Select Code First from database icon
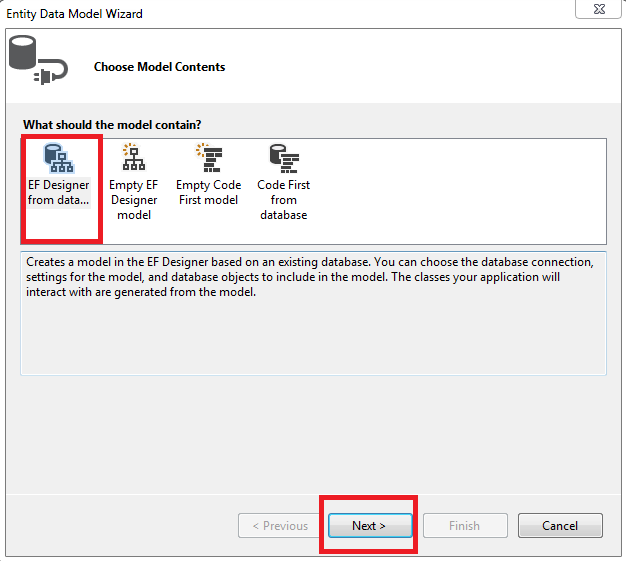This screenshot has width=626, height=561. click(x=284, y=159)
